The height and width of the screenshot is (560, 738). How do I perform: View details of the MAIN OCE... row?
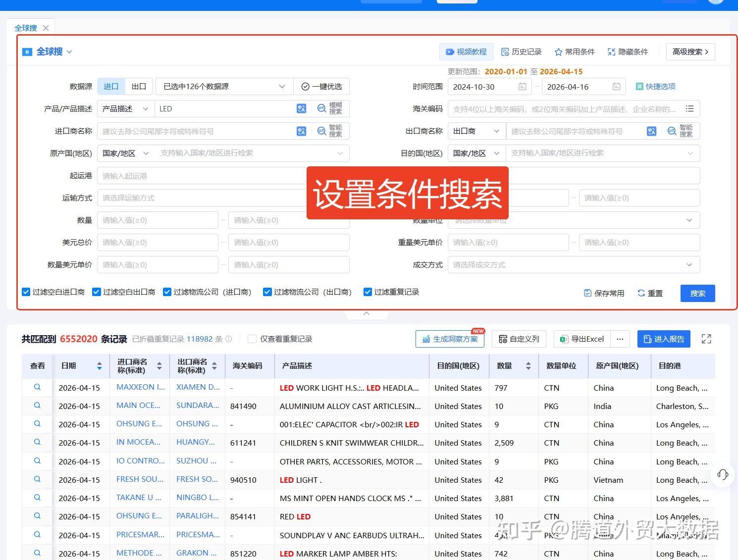pos(37,406)
